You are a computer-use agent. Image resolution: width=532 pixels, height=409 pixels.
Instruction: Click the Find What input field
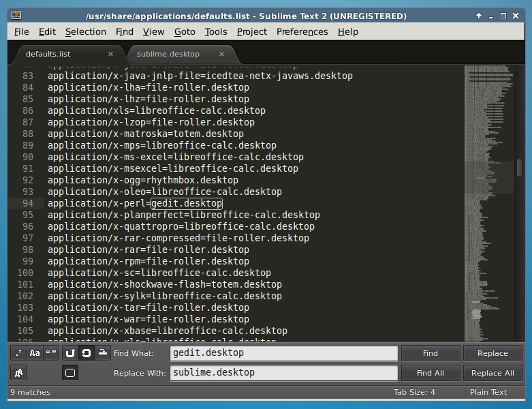(x=283, y=353)
